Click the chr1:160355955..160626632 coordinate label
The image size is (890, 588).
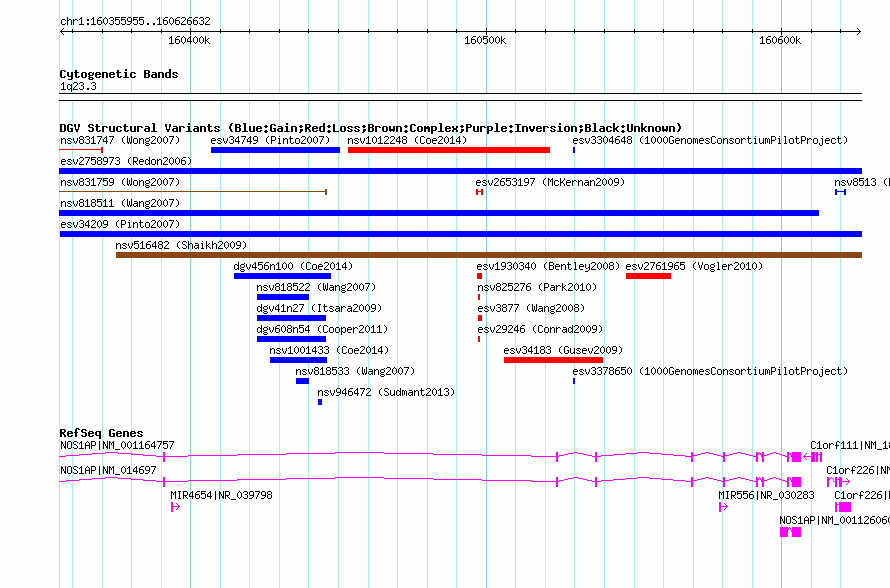135,22
